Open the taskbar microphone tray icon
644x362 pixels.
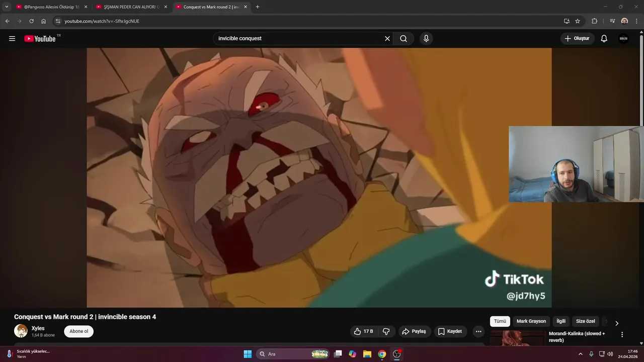pos(591,354)
